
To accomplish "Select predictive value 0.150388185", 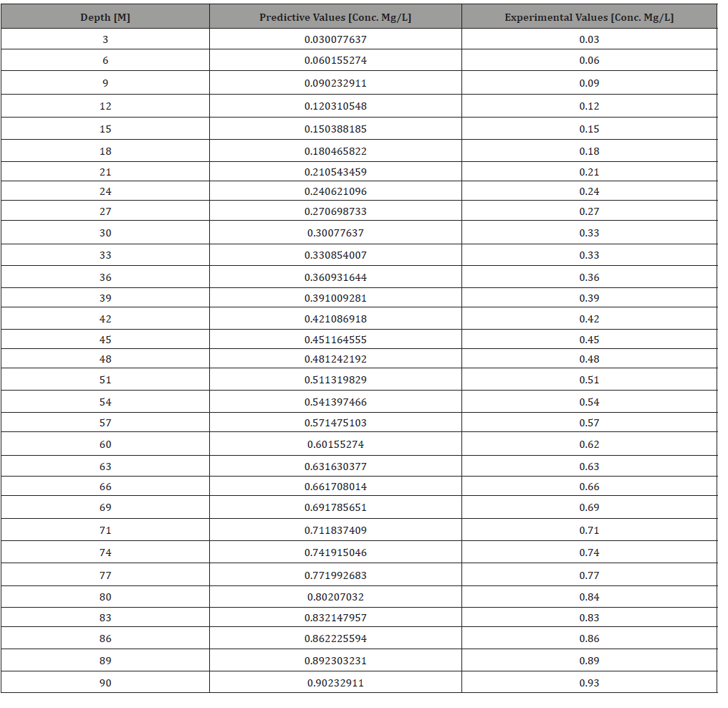I will 335,128.
